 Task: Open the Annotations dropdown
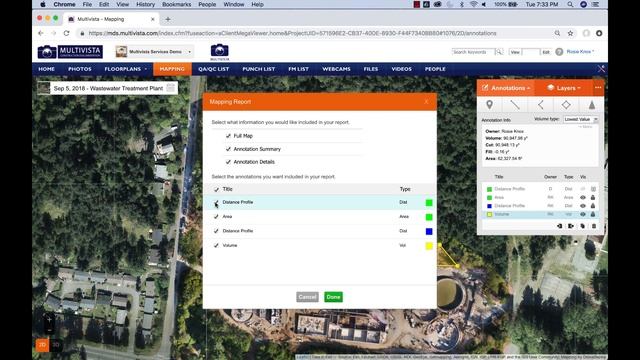506,88
